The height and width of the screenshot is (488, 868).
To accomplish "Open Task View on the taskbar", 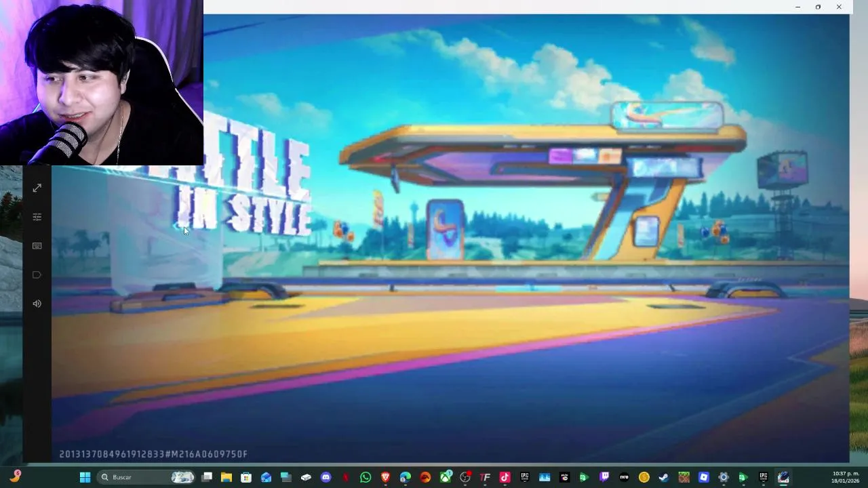I will point(207,477).
